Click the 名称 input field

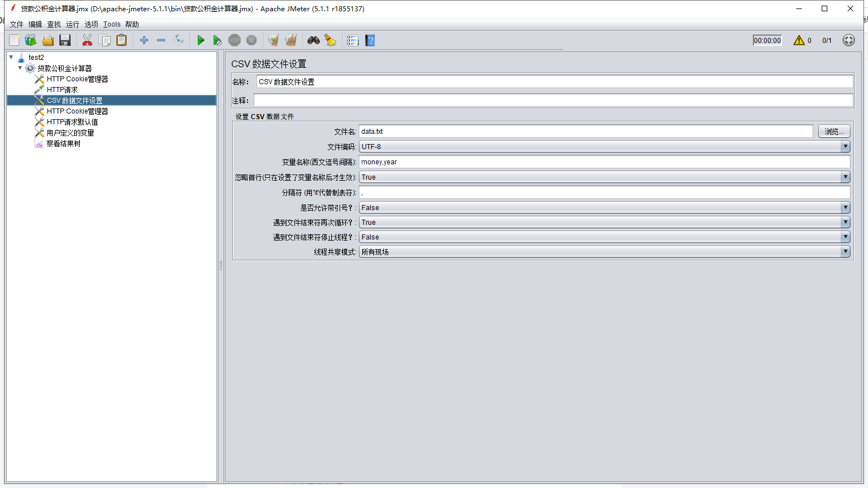(x=554, y=82)
